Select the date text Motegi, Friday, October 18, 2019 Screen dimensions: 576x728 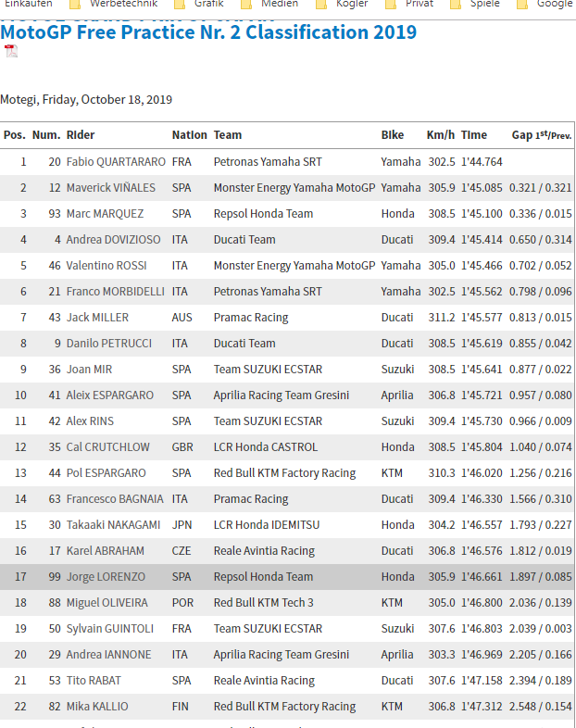tap(86, 100)
